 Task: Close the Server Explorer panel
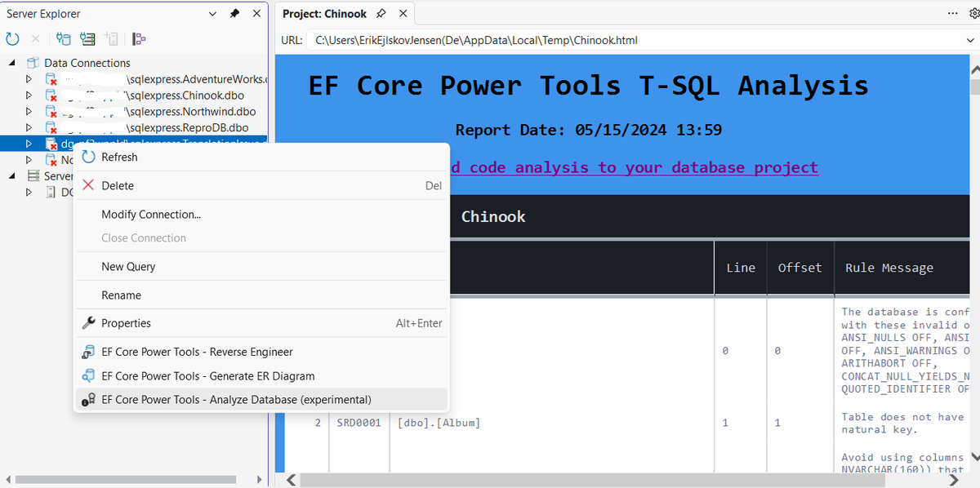pos(256,14)
